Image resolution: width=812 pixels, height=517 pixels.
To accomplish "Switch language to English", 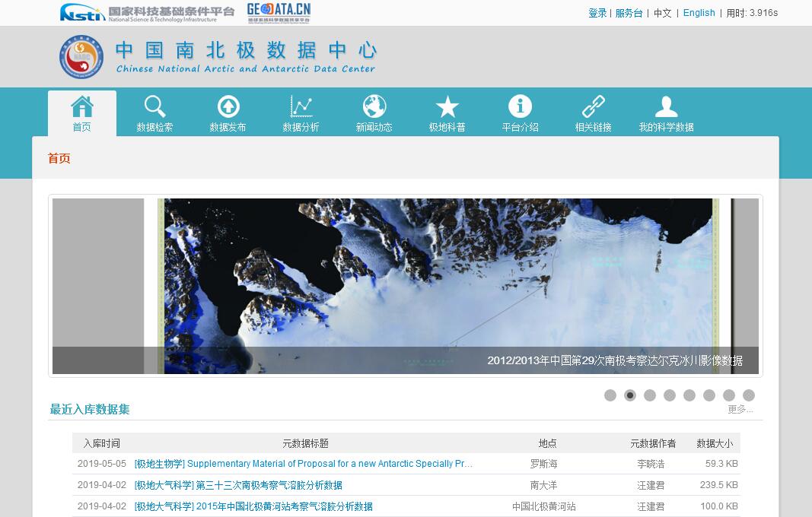I will [x=699, y=13].
